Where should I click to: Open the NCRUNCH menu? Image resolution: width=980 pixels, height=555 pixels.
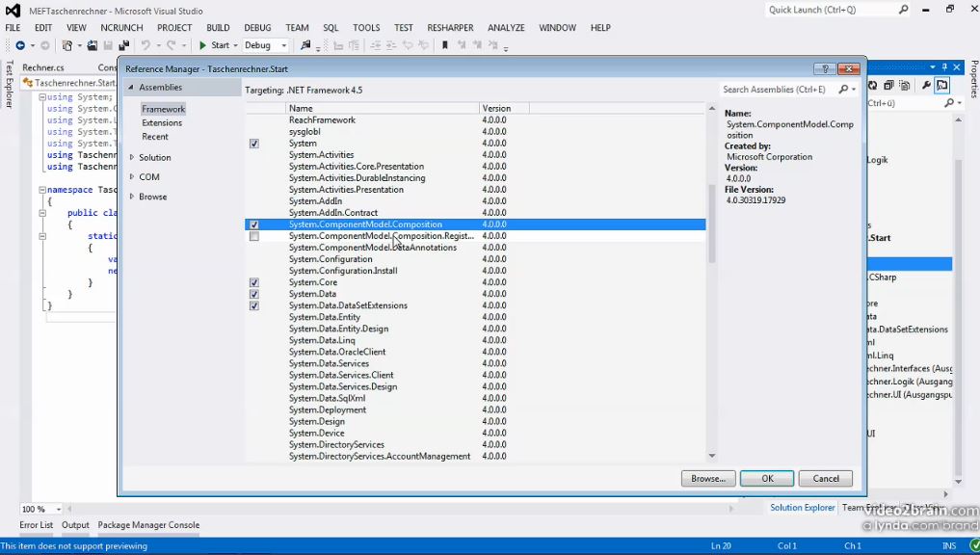pyautogui.click(x=121, y=28)
